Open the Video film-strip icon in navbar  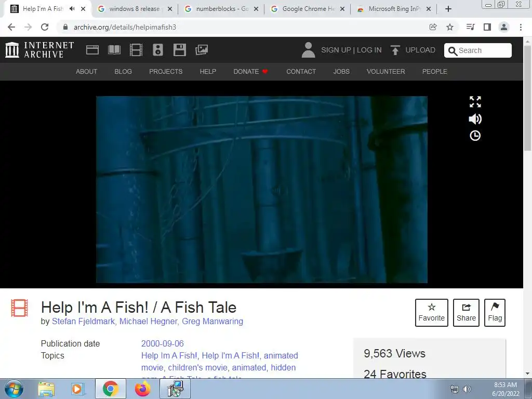pos(136,50)
